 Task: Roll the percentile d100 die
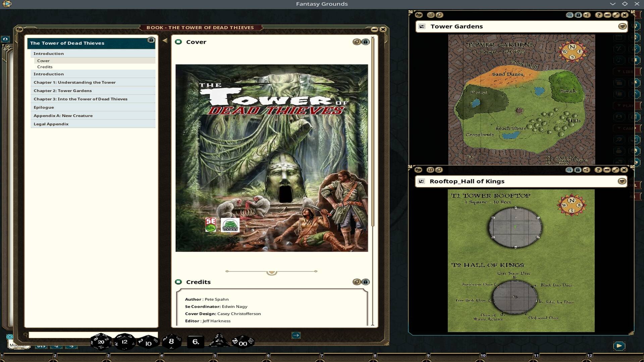[243, 342]
